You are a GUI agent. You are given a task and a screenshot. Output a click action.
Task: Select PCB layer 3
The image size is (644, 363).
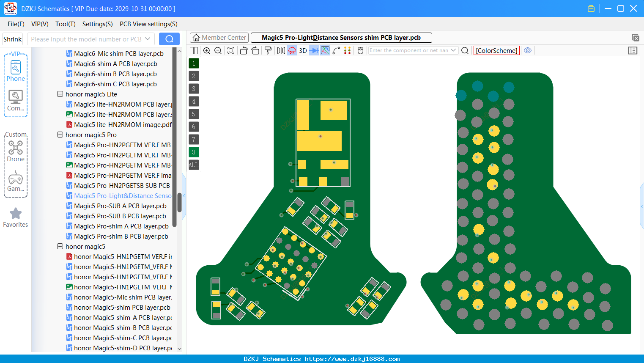(194, 89)
